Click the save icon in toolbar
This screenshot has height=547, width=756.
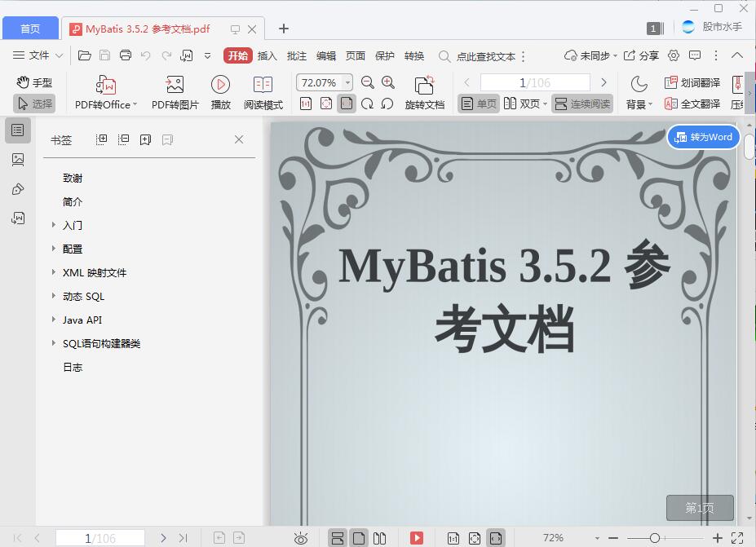click(x=104, y=55)
